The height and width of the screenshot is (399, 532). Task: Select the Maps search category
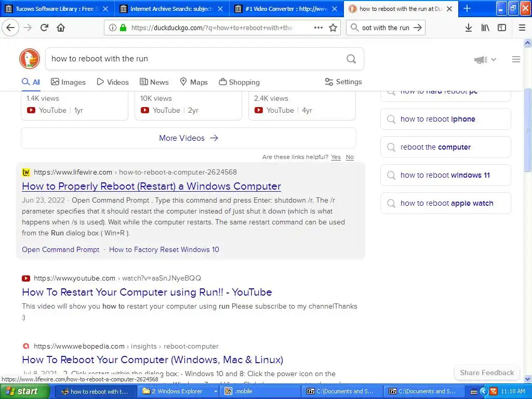pos(194,82)
